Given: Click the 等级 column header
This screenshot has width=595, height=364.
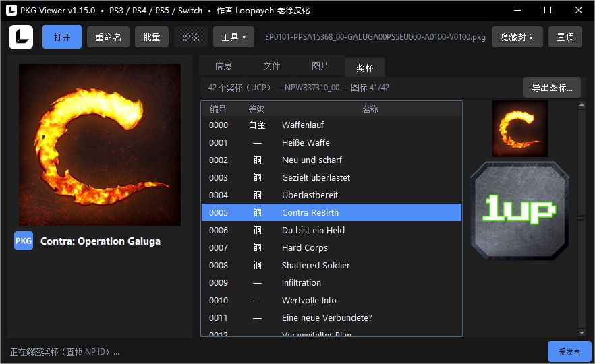Looking at the screenshot, I should pyautogui.click(x=256, y=109).
